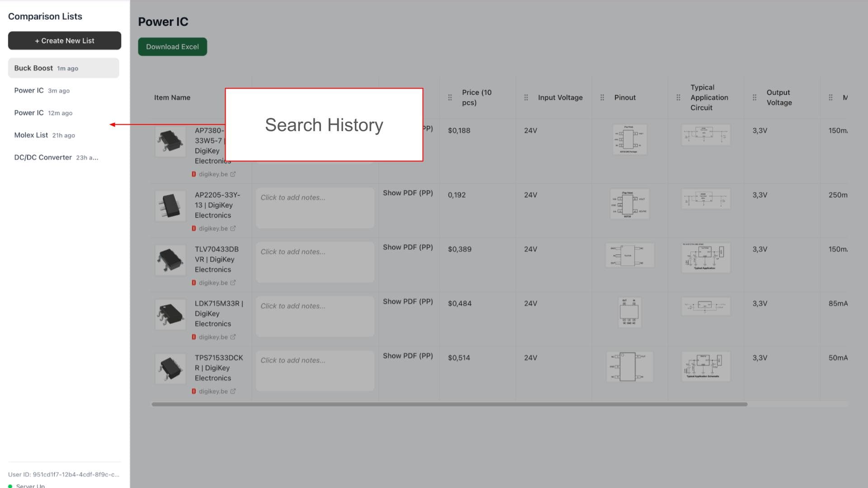Open the DC/DC Converter list
The image size is (868, 488).
(x=43, y=157)
